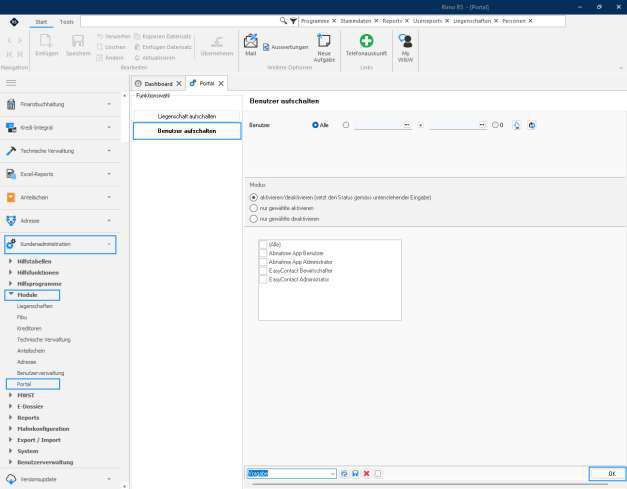Click the Versionsupdate cloud icon
The image size is (627, 489).
(x=11, y=479)
